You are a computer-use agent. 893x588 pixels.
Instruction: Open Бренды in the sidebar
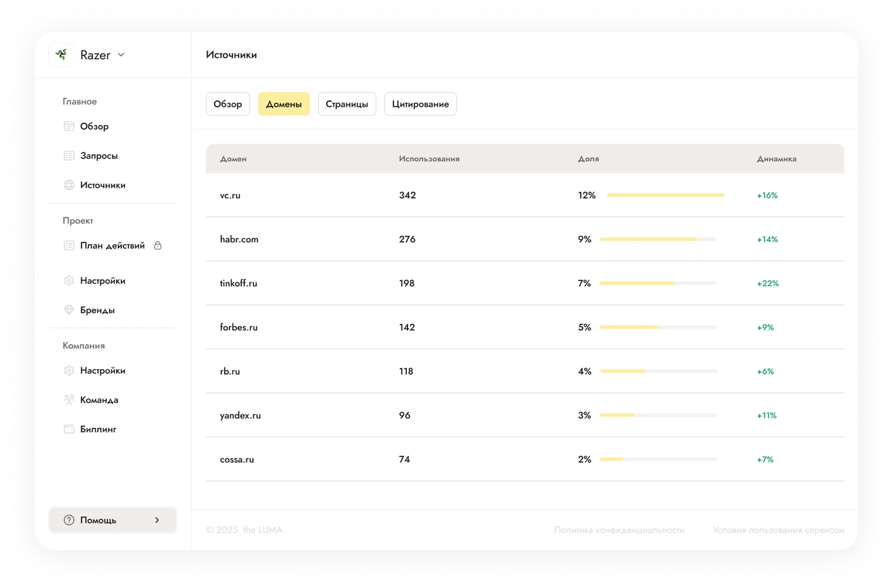[98, 310]
